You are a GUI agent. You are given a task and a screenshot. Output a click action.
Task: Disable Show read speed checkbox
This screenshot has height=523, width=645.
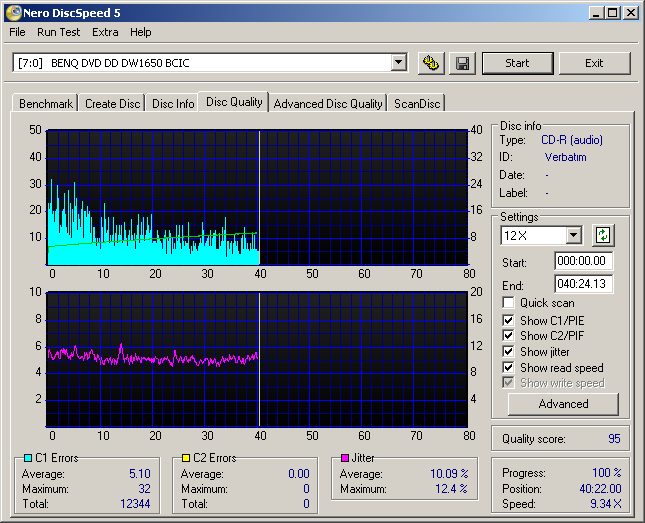pos(509,368)
